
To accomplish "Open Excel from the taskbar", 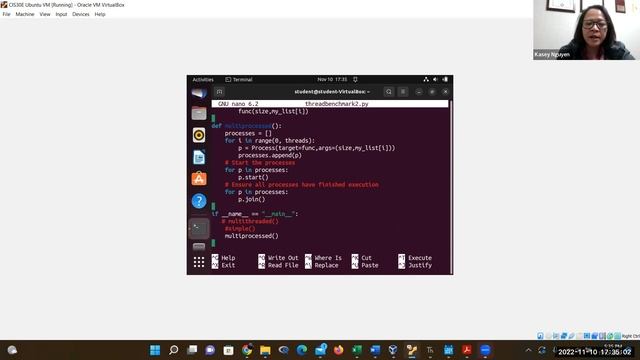I will (357, 350).
